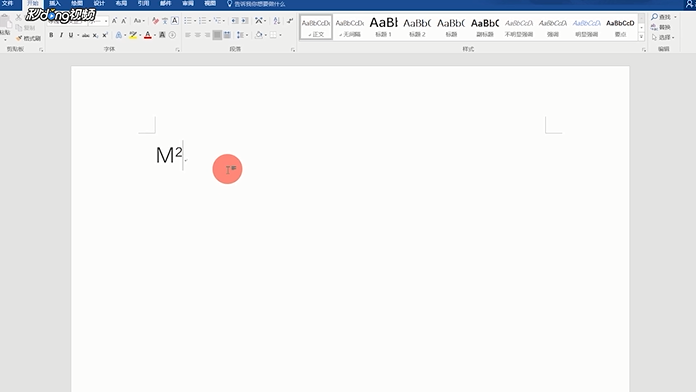The width and height of the screenshot is (696, 392).
Task: Open the View ribbon tab
Action: click(x=210, y=4)
